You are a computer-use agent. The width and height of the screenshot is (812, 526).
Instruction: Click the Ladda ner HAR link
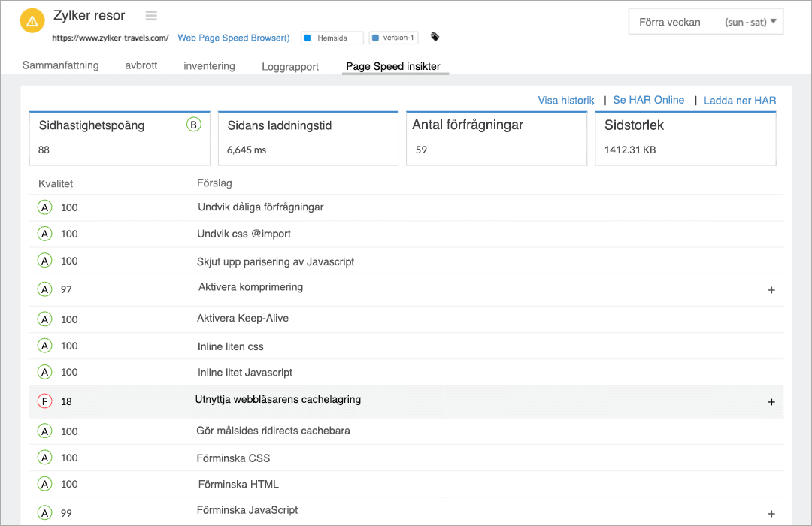point(739,99)
